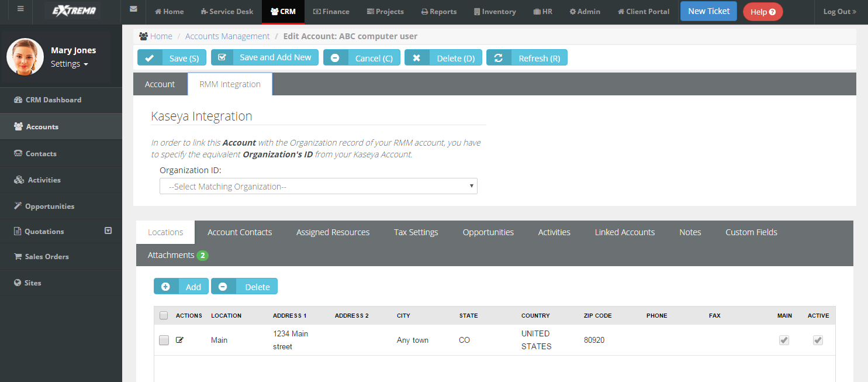868x382 pixels.
Task: Click the edit icon for Main location
Action: (x=179, y=340)
